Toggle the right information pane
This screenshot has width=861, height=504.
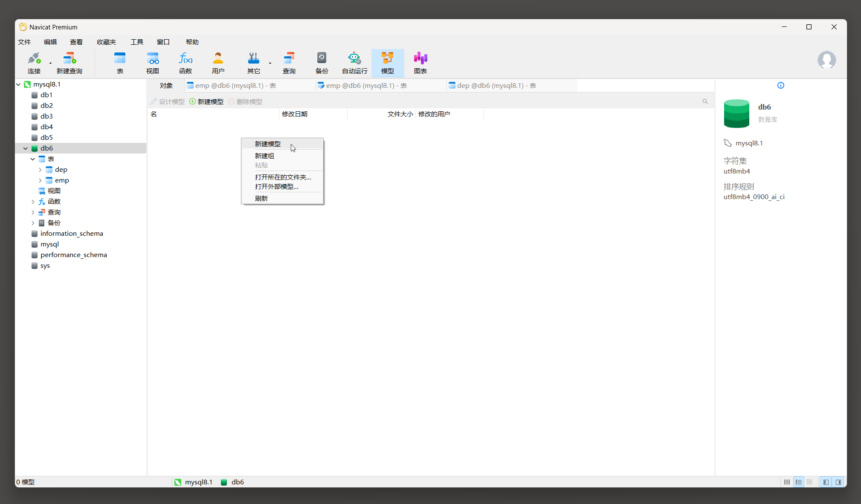click(838, 482)
